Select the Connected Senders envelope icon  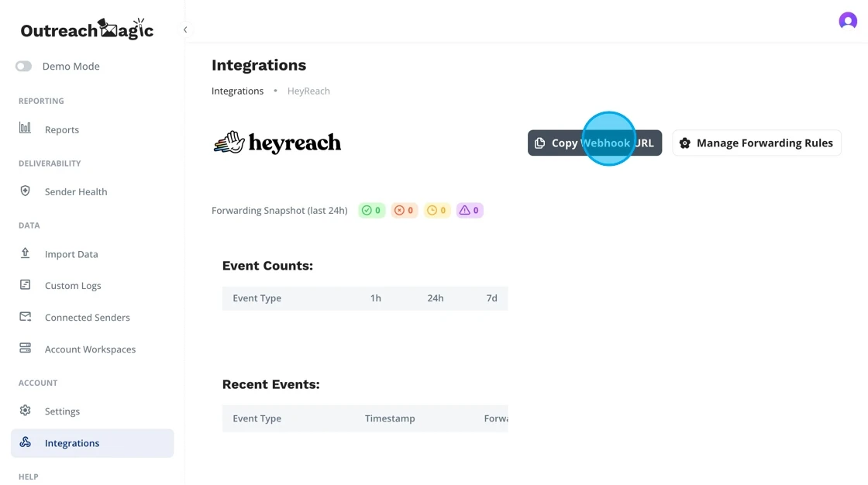tap(25, 317)
